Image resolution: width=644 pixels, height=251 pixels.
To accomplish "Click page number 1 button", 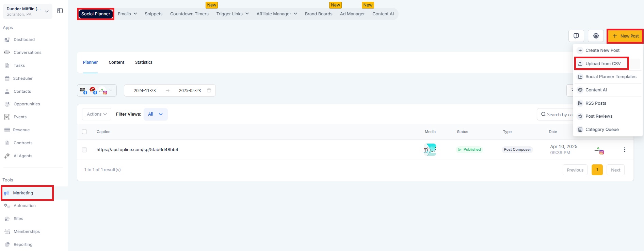I will 597,170.
